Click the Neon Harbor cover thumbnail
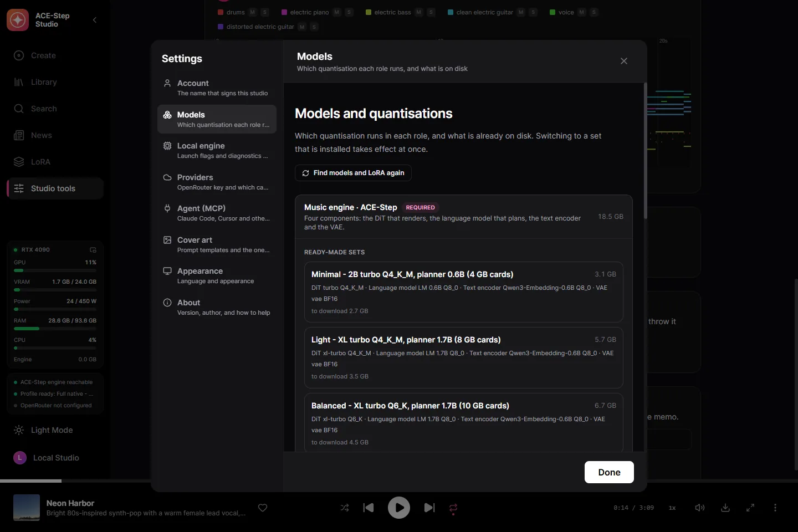This screenshot has height=532, width=798. (x=27, y=508)
